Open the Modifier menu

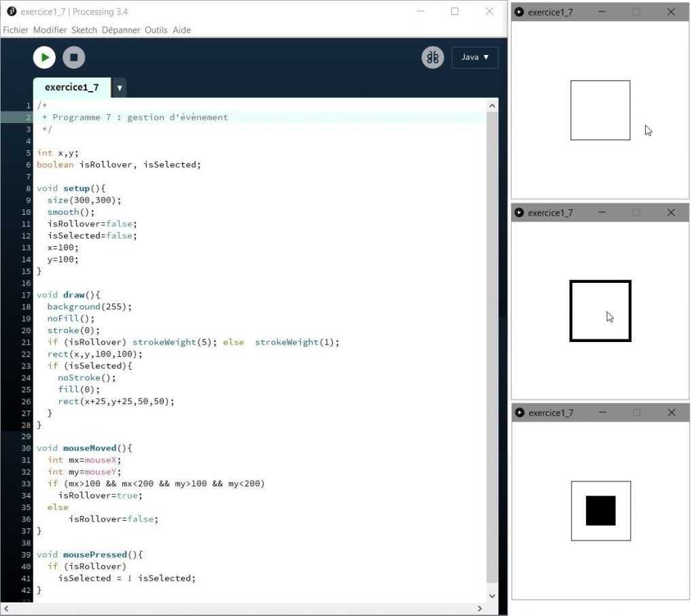point(50,30)
